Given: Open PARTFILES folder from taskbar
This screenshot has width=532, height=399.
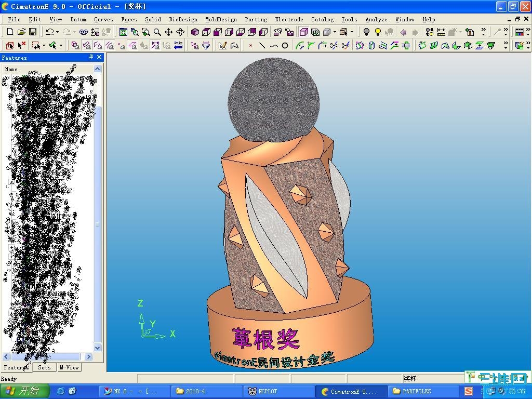Looking at the screenshot, I should click(x=422, y=391).
